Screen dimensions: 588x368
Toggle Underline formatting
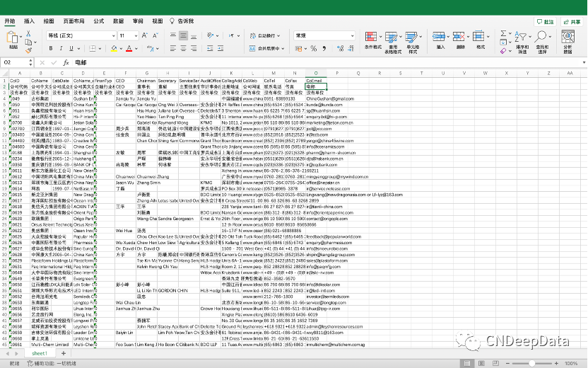pos(71,48)
